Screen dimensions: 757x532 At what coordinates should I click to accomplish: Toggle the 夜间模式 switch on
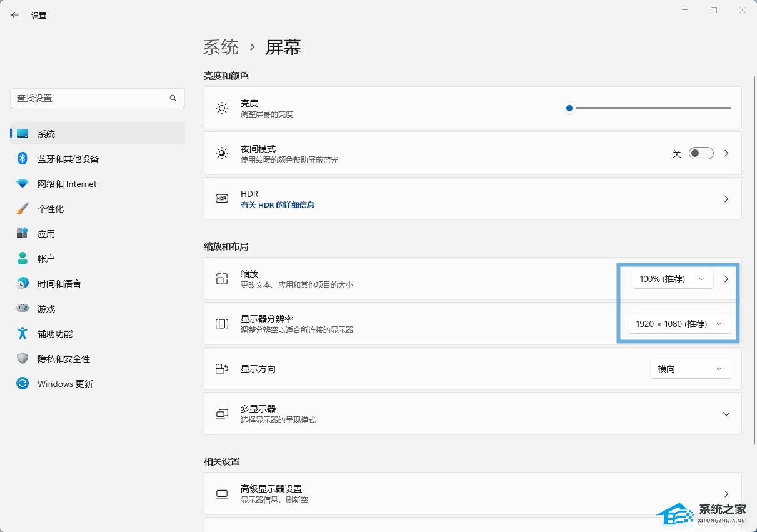coord(701,153)
